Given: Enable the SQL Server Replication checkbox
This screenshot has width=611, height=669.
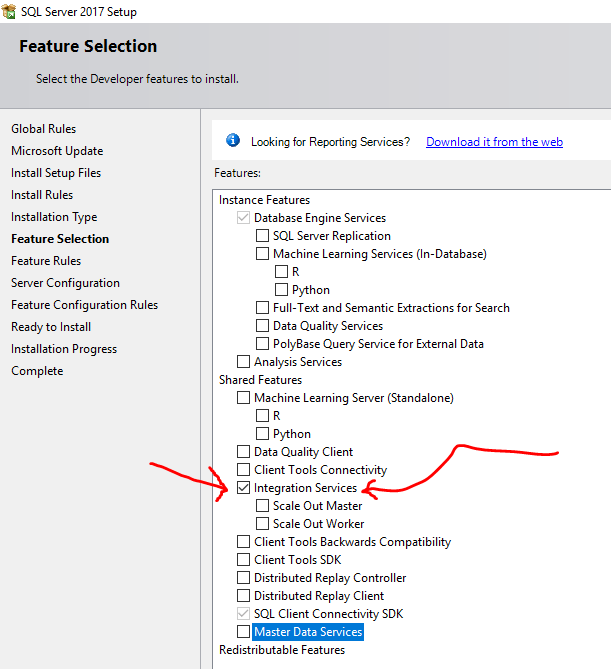Looking at the screenshot, I should click(x=263, y=236).
